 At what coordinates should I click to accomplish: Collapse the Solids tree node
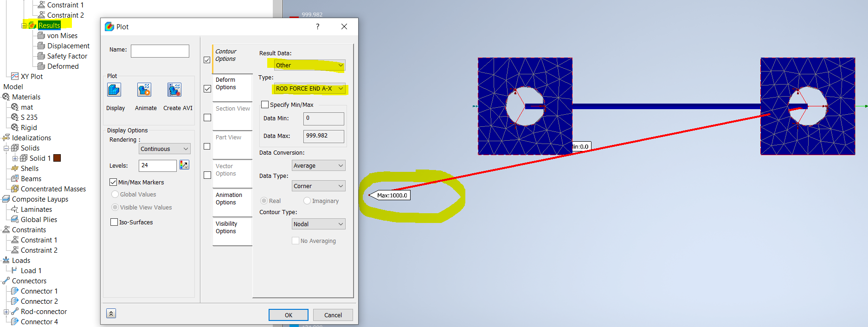click(x=6, y=148)
